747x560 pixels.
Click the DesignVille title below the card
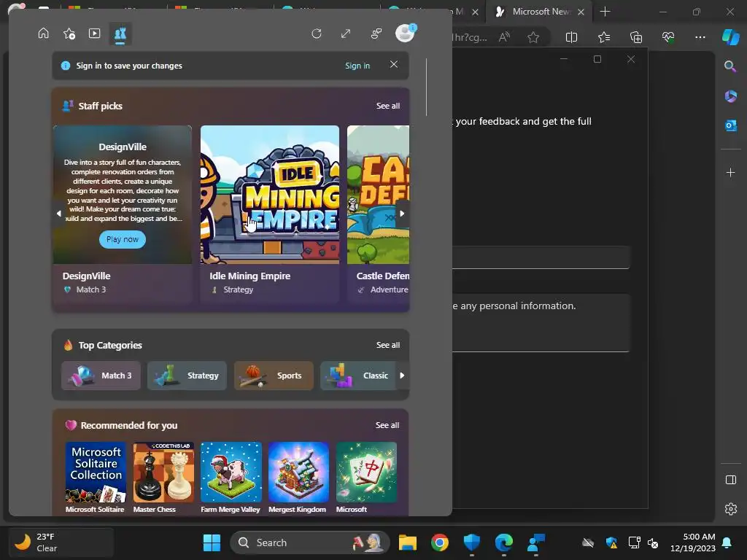pos(86,276)
